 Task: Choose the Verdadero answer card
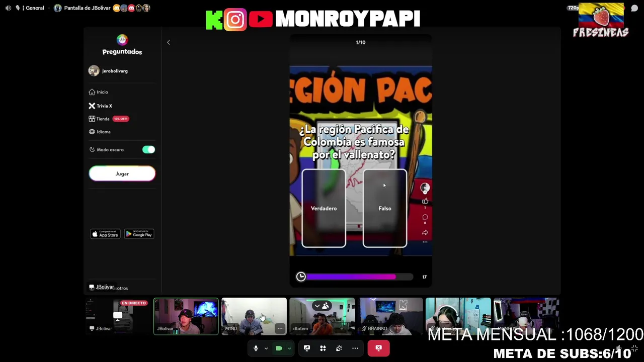tap(324, 208)
